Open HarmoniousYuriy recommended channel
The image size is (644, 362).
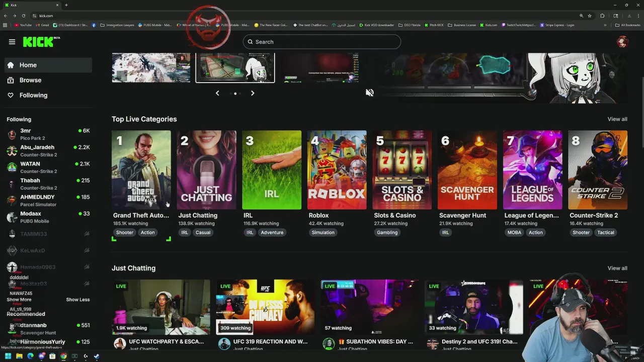[x=48, y=343]
